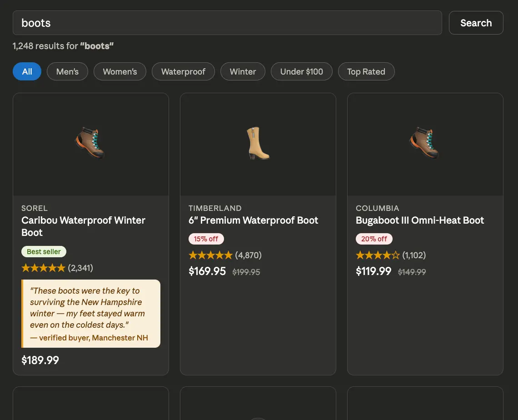Viewport: 518px width, 420px height.
Task: Click the 20% off badge
Action: click(x=374, y=239)
